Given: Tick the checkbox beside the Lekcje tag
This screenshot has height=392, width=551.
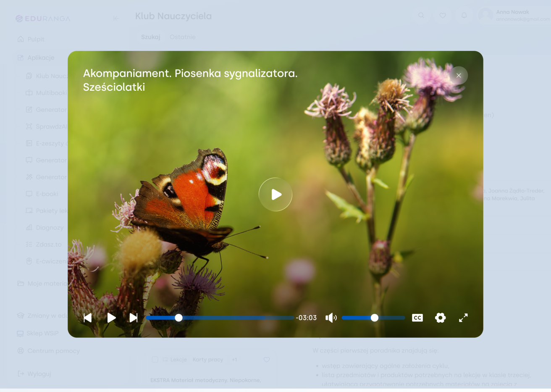Looking at the screenshot, I should click(155, 360).
